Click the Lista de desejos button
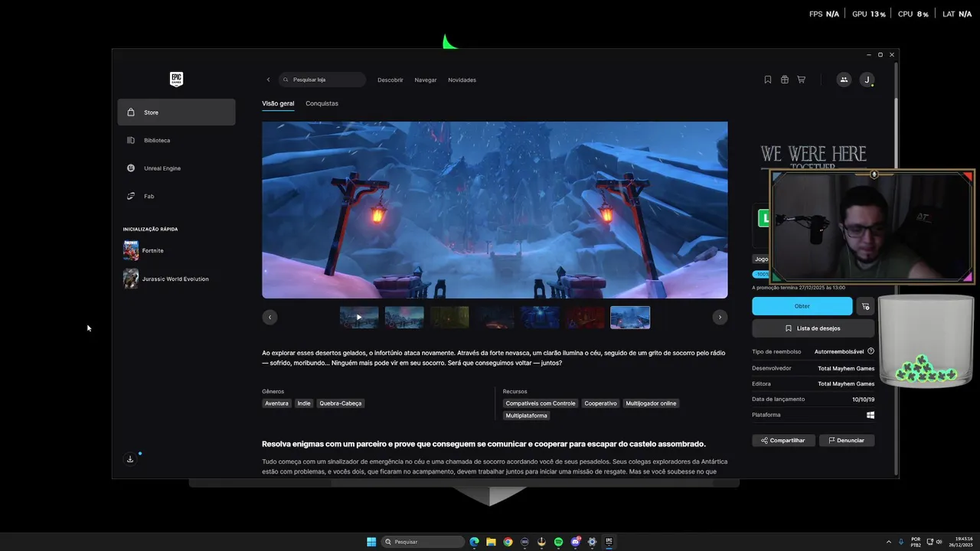The height and width of the screenshot is (551, 980). click(813, 328)
